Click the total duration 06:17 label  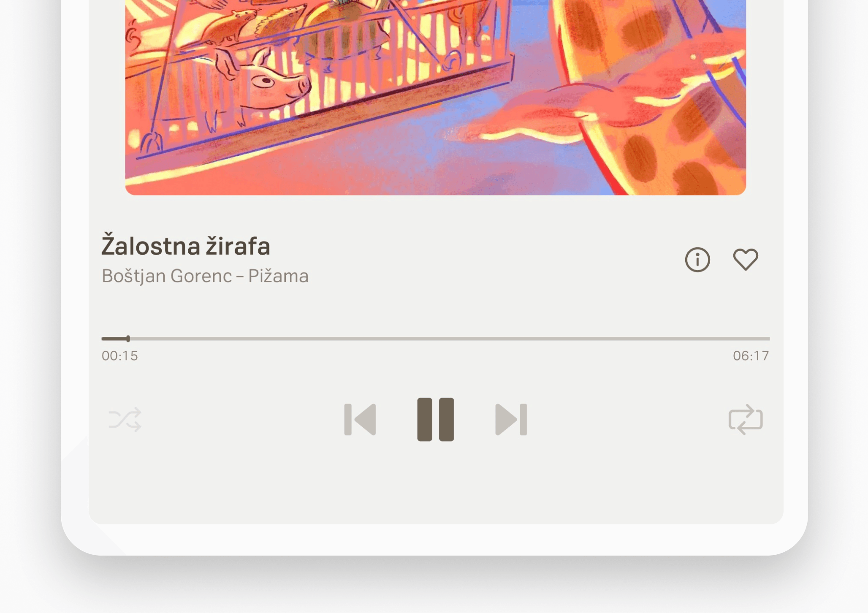tap(751, 356)
